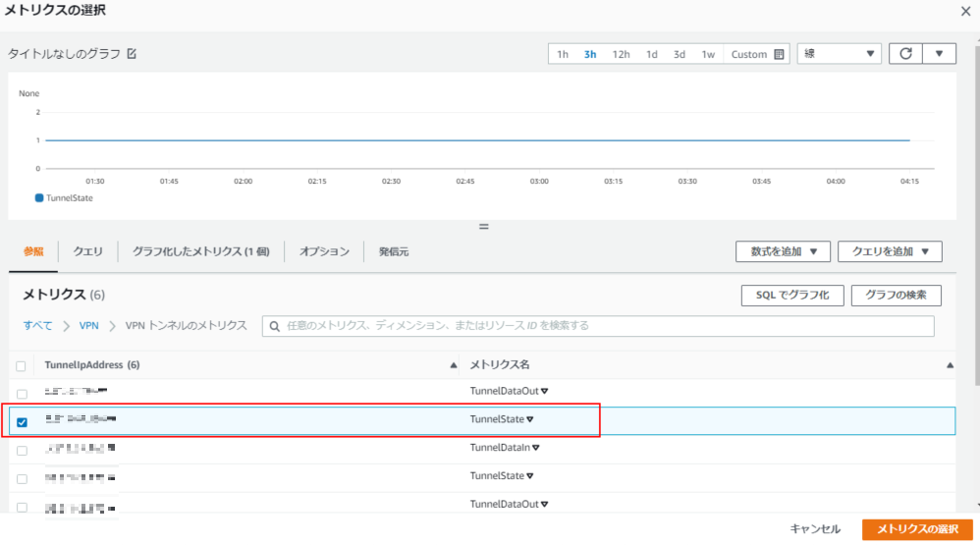
Task: Toggle the TunnelState legend color swatch
Action: tap(38, 198)
